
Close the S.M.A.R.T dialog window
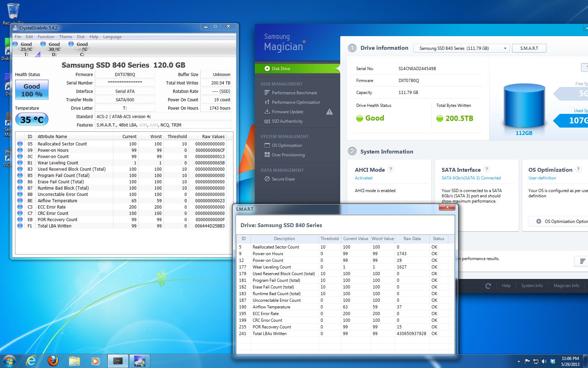(x=447, y=207)
